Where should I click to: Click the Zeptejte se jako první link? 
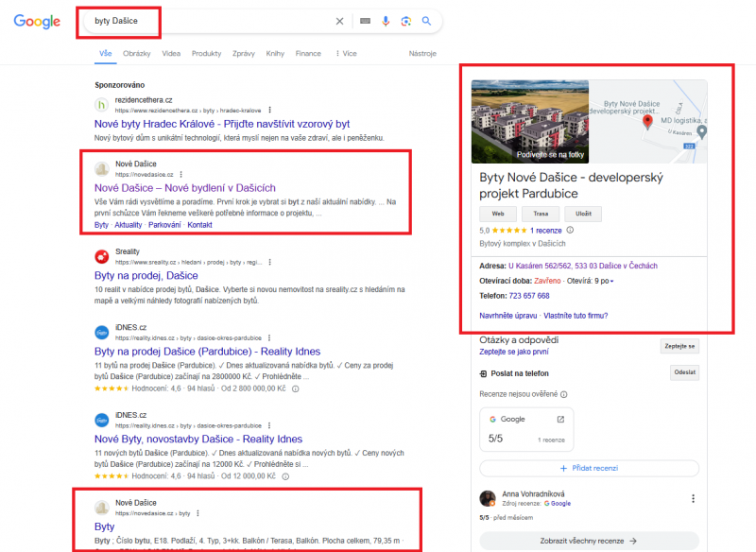click(514, 352)
